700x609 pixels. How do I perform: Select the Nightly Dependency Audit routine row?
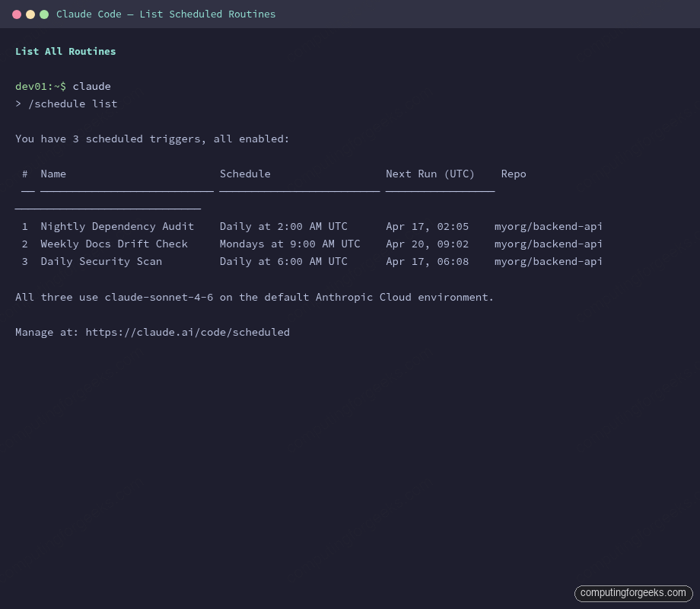pos(117,226)
